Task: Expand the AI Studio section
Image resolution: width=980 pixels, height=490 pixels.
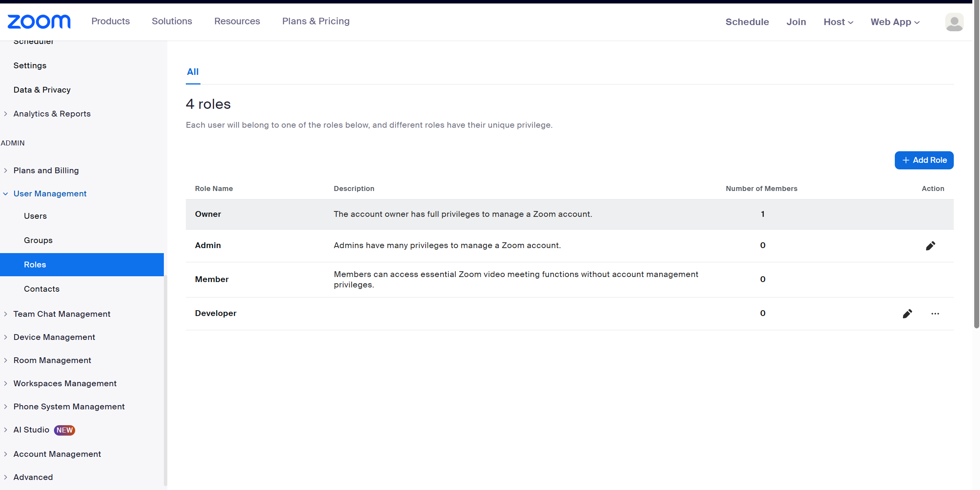Action: [31, 430]
